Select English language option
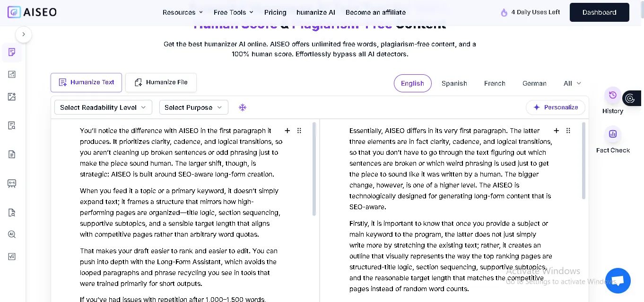Viewport: 644px width, 302px height. (412, 83)
